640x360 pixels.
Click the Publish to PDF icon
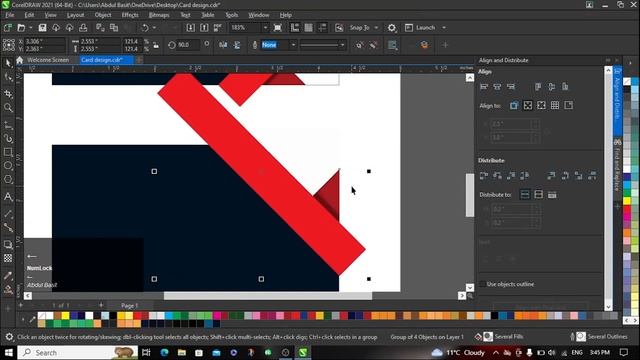(x=218, y=28)
